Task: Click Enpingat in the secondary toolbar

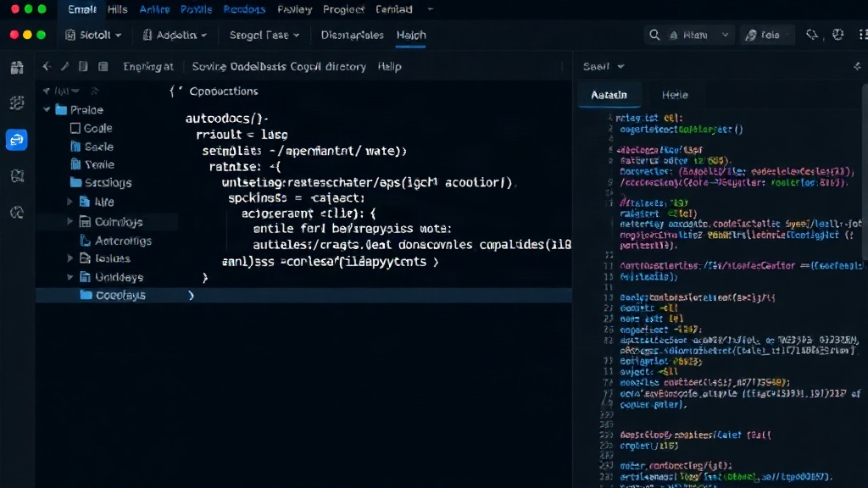Action: (147, 66)
